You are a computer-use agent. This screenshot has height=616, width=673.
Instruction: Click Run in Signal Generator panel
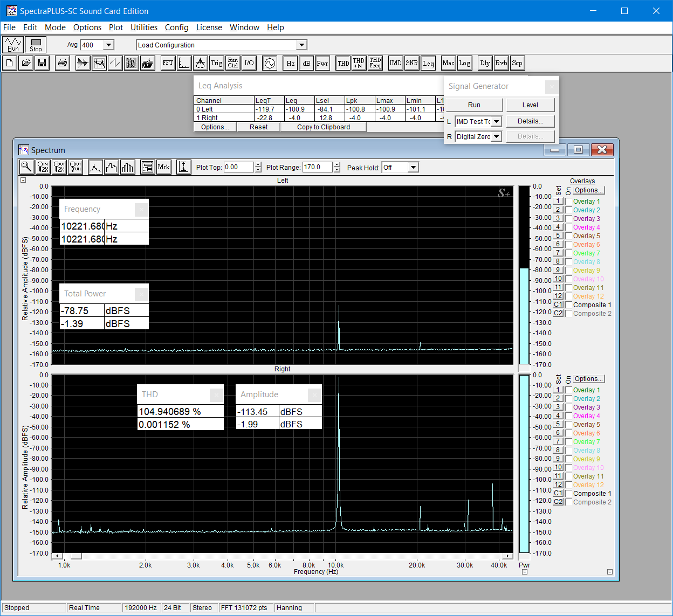(x=474, y=105)
